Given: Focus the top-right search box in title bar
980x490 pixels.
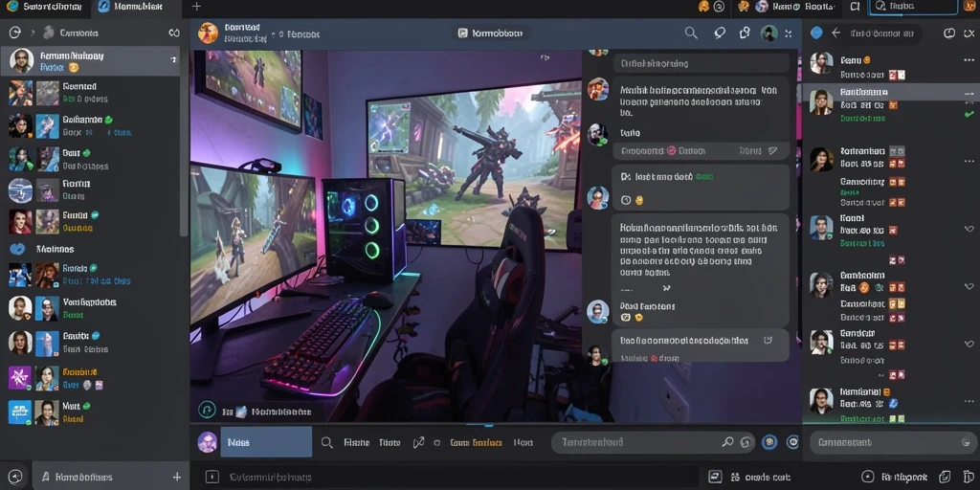Looking at the screenshot, I should pos(913,7).
